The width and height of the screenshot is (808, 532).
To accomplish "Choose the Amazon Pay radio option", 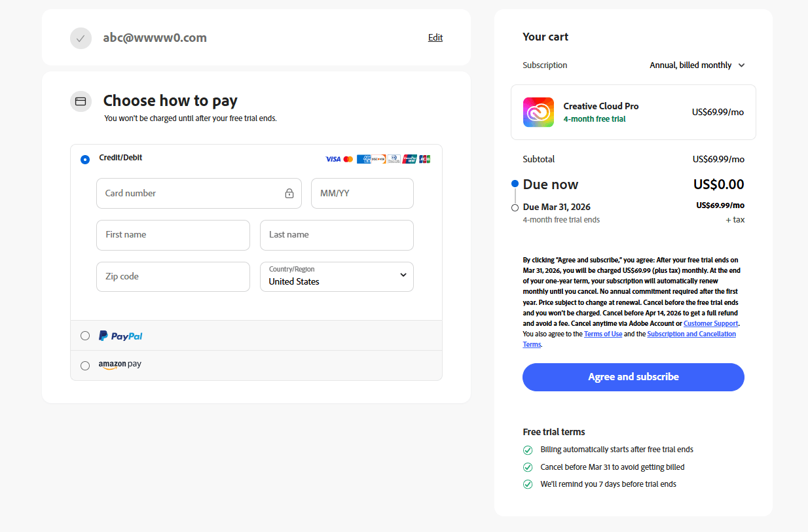I will click(85, 366).
